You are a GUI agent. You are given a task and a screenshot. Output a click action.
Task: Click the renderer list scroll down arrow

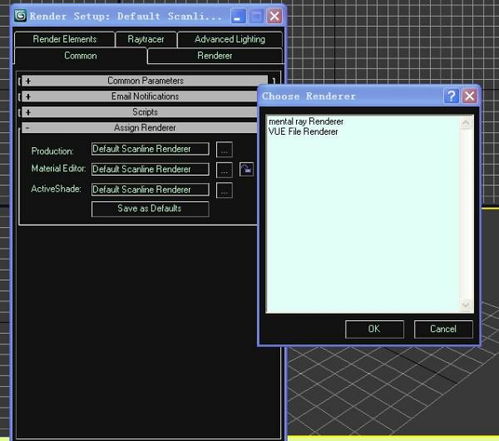[466, 305]
